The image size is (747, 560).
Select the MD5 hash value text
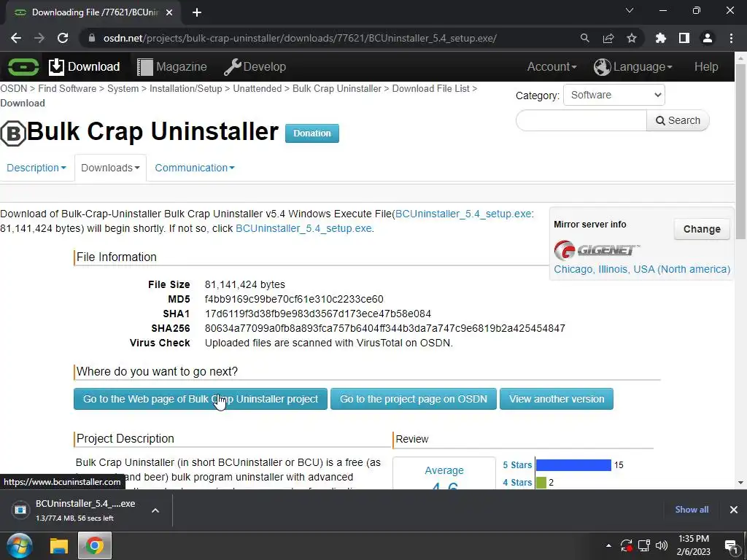pos(294,299)
